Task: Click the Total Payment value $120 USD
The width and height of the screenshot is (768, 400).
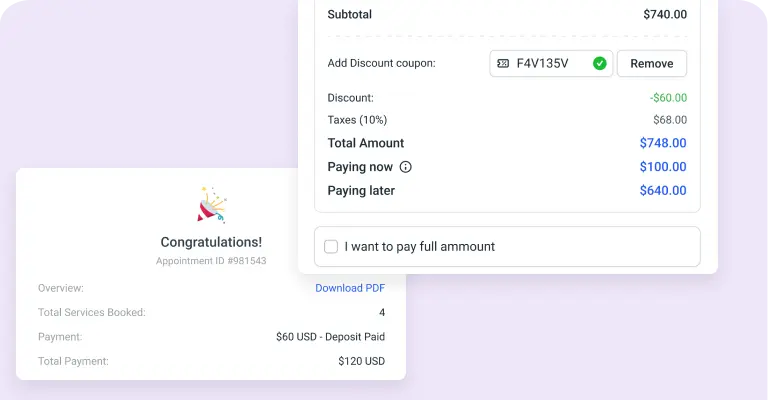Action: (x=361, y=361)
